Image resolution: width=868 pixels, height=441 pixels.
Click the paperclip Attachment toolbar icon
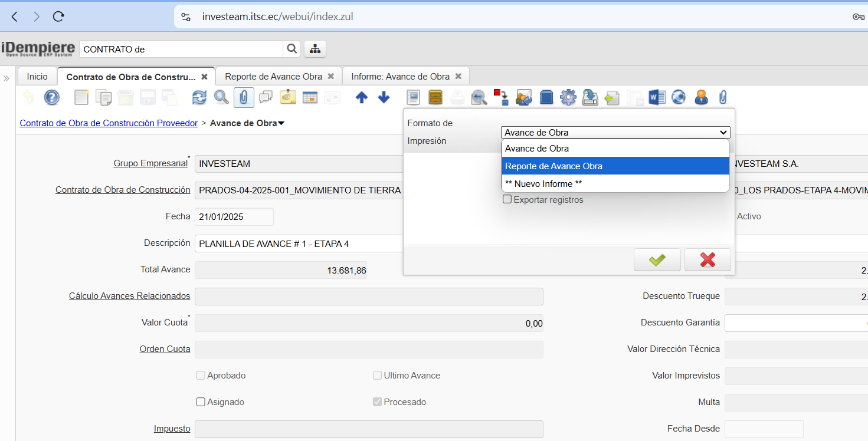[x=244, y=97]
